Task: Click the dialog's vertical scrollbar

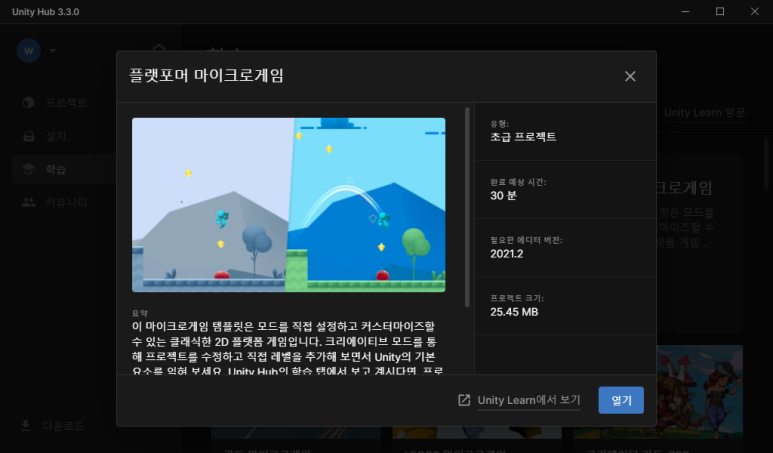Action: (467, 207)
